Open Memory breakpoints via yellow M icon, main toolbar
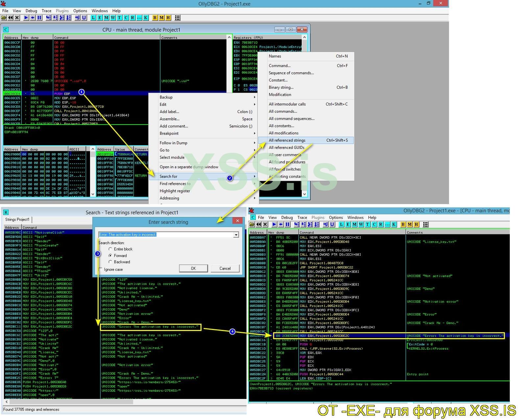The image size is (519, 420). [161, 18]
